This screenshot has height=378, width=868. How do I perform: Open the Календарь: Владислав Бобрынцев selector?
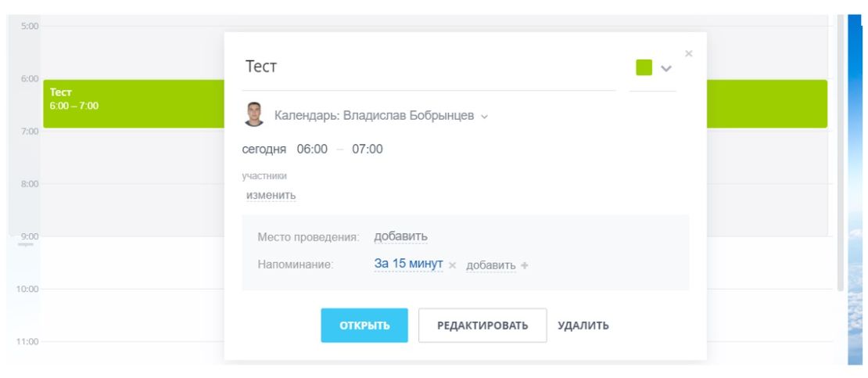pyautogui.click(x=381, y=116)
